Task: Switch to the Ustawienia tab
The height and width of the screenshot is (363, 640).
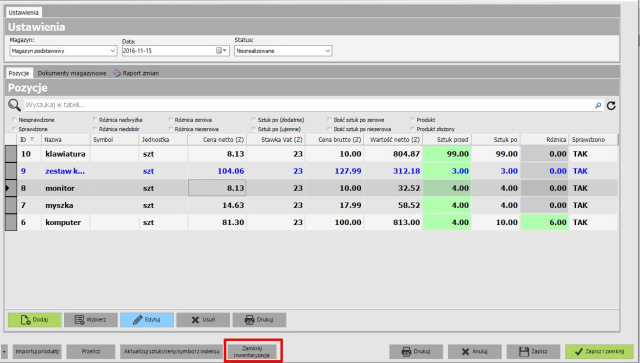Action: click(23, 13)
